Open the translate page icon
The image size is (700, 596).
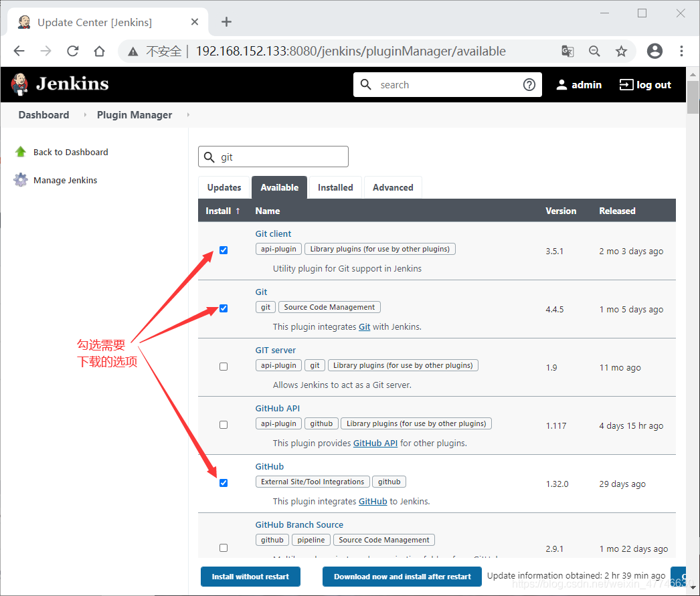(567, 52)
